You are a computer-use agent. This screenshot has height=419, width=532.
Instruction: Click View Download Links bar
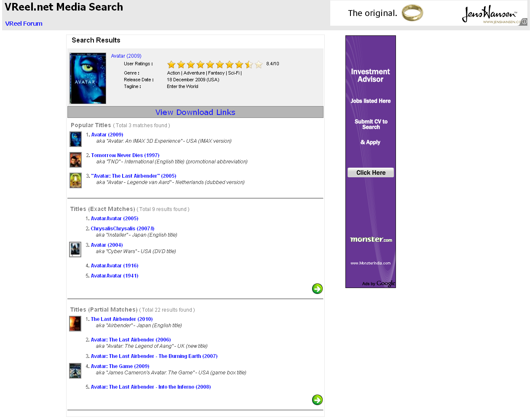click(195, 112)
